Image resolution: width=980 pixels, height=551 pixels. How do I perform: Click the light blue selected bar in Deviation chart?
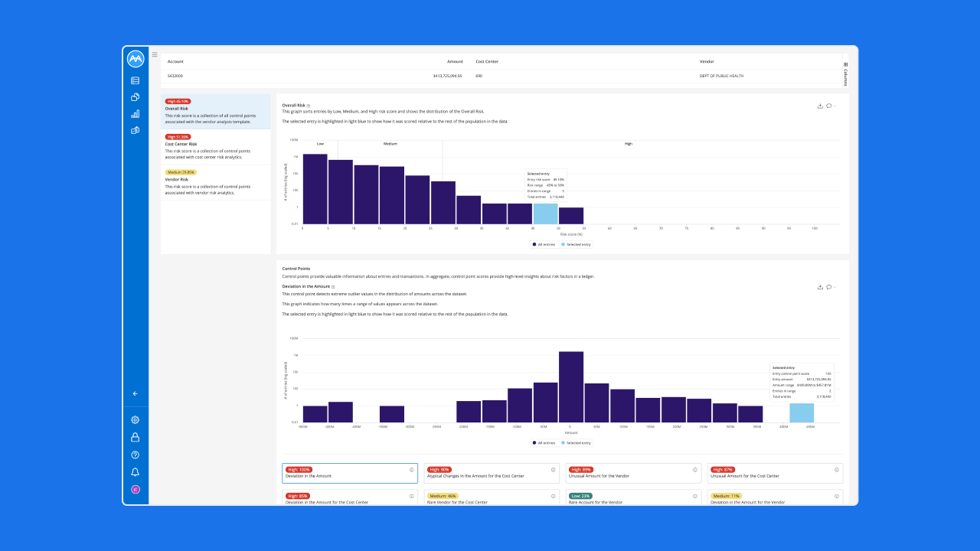point(802,412)
